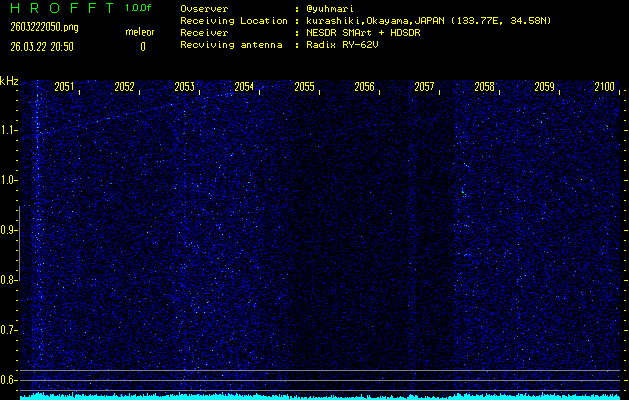The height and width of the screenshot is (400, 629).
Task: Click the Receiving Location label
Action: pyautogui.click(x=234, y=21)
